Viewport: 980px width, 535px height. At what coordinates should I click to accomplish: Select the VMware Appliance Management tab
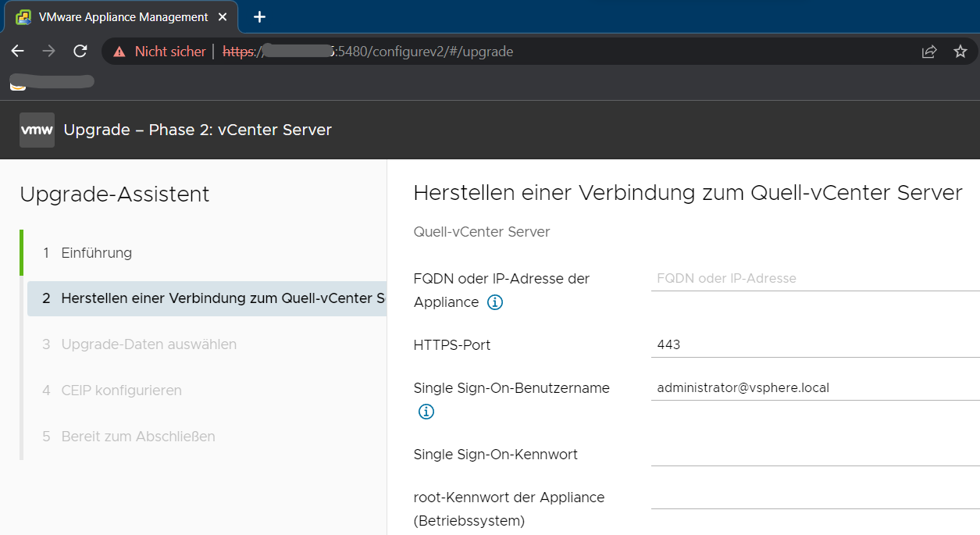click(117, 17)
